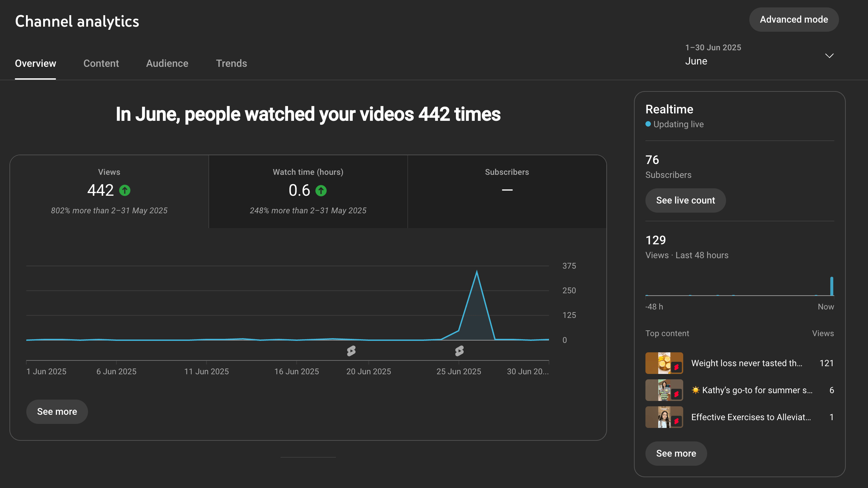Open the Trends tab
Screen dimensions: 868x488
(x=231, y=63)
